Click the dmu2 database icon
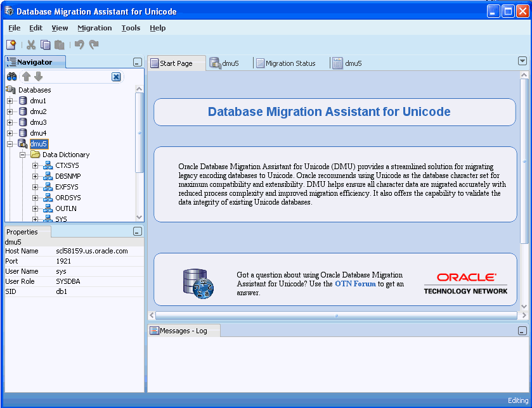This screenshot has width=532, height=408. pos(23,112)
